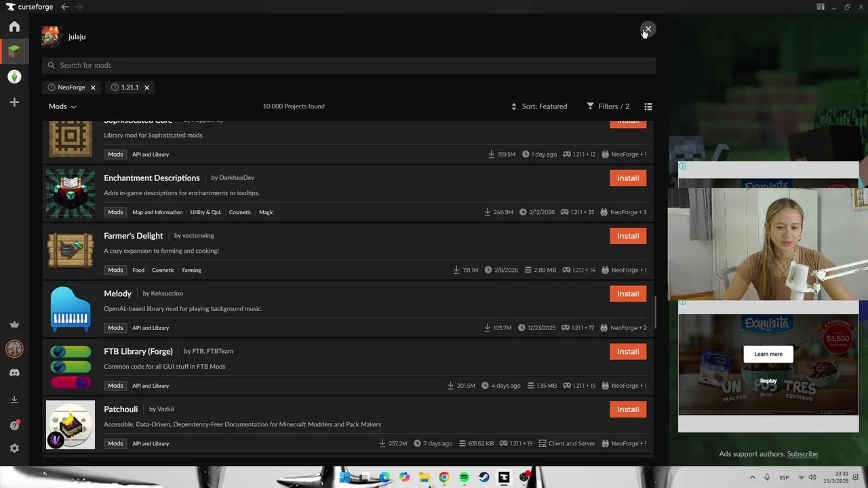Add a new game with plus icon
Viewport: 868px width, 488px height.
(x=14, y=102)
